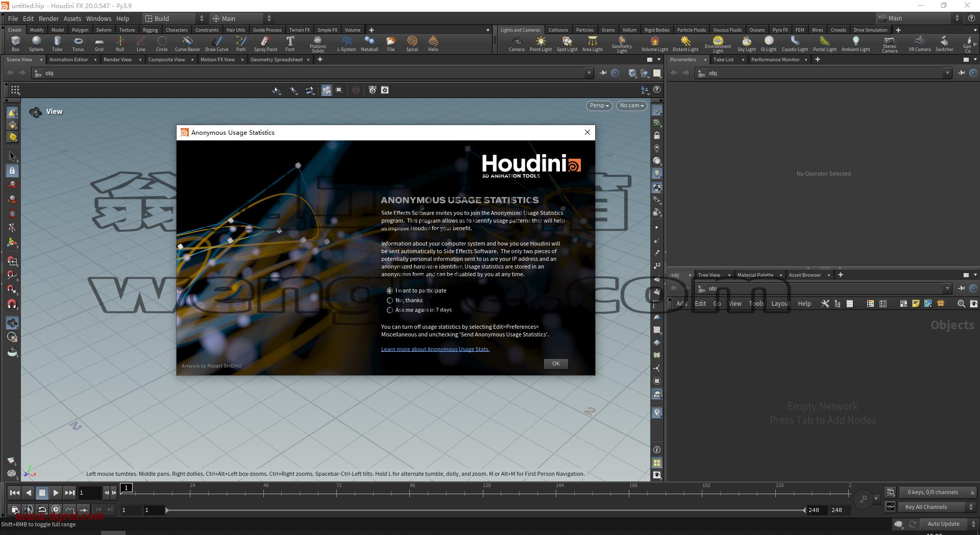
Task: Open Layout menu in network editor
Action: coord(780,303)
